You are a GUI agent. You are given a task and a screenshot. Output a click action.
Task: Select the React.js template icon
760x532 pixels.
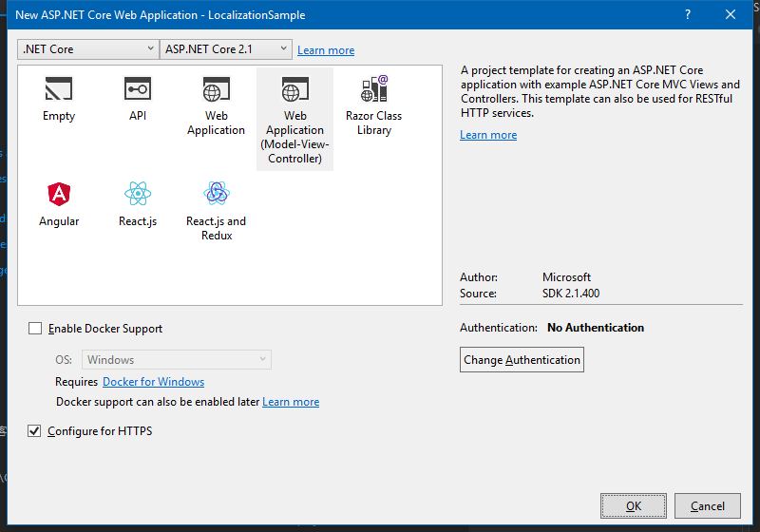click(138, 195)
